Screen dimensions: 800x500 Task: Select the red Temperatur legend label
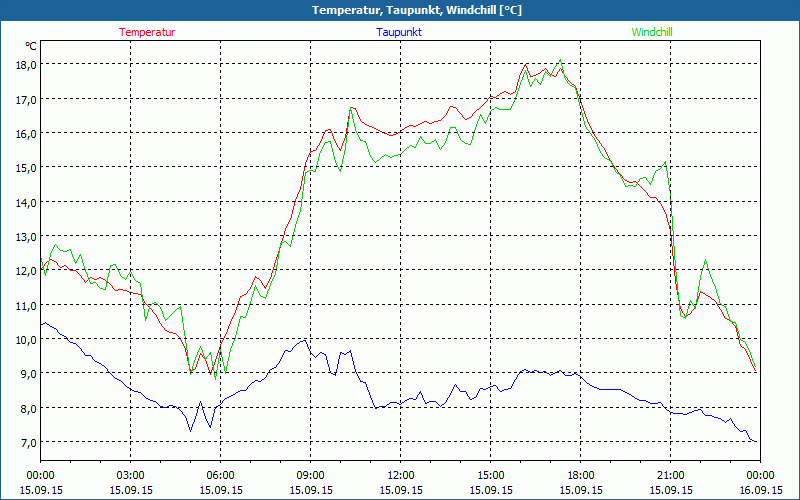click(x=147, y=32)
